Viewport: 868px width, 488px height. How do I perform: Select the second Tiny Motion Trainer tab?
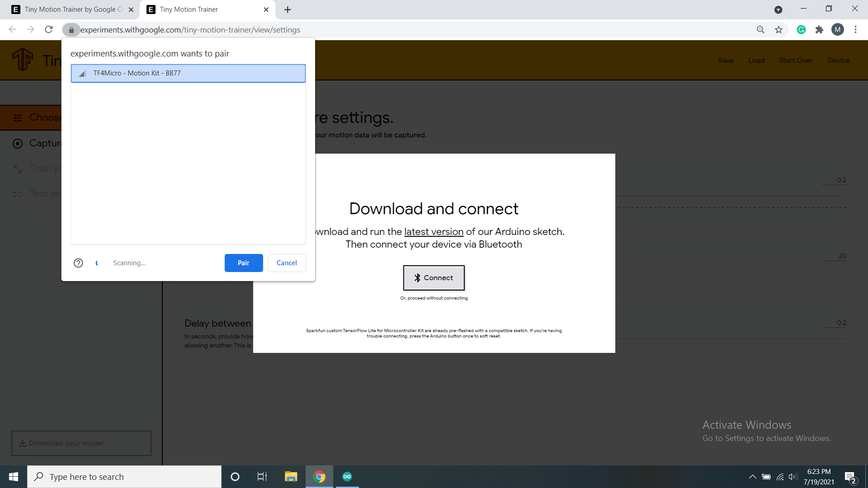(x=207, y=9)
